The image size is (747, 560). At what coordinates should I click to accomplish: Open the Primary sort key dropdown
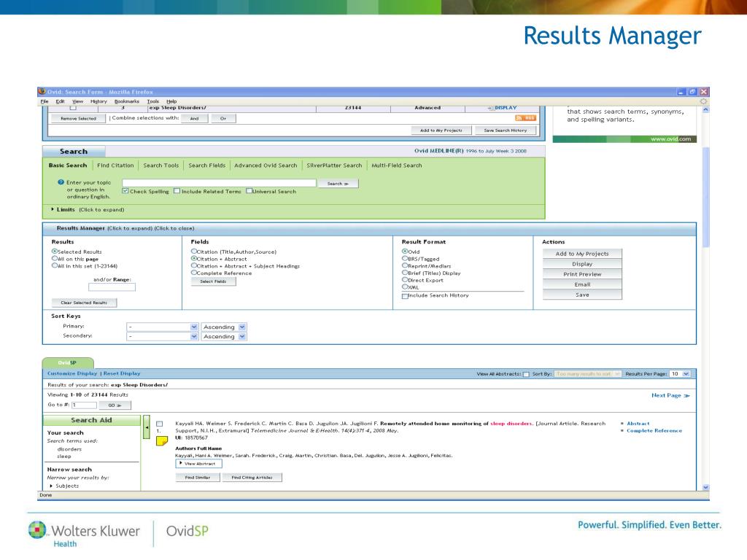[x=163, y=327]
